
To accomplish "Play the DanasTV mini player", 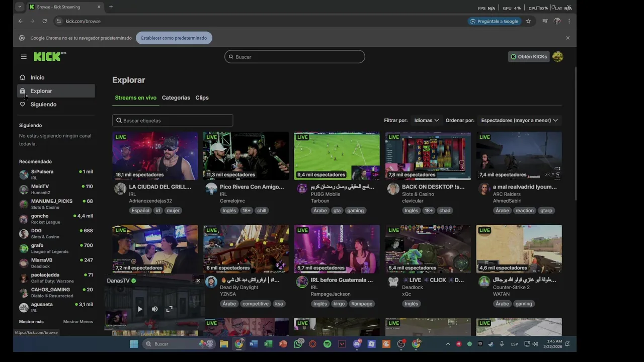I will coord(140,309).
